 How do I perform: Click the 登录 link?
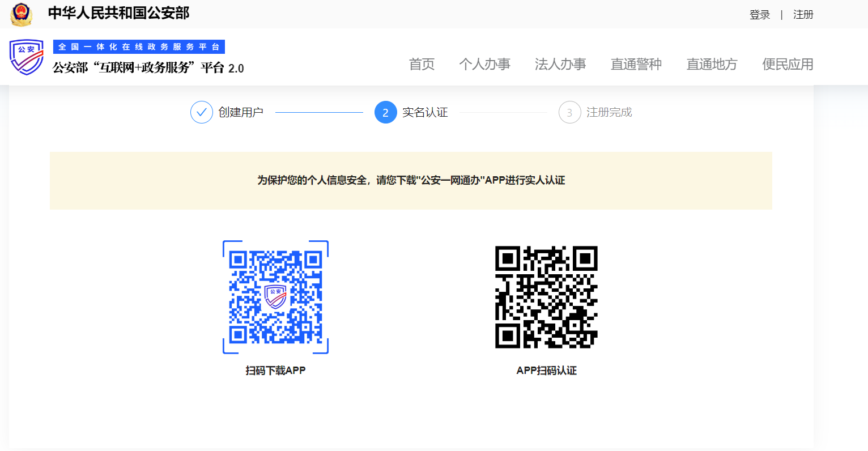(760, 14)
